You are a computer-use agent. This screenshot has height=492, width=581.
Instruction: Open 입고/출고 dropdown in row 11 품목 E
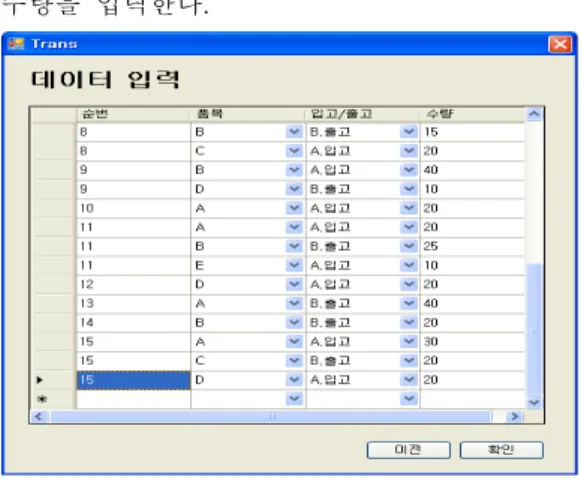(409, 265)
